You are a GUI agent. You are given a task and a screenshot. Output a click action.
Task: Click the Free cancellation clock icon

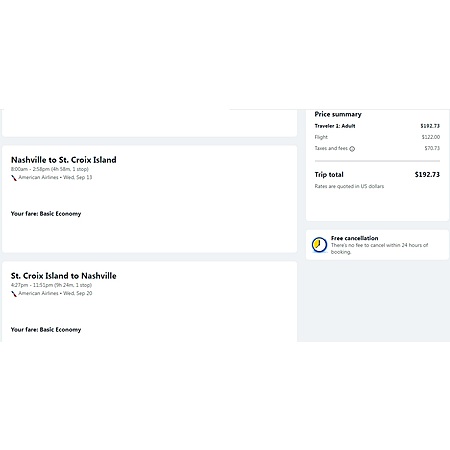click(319, 245)
